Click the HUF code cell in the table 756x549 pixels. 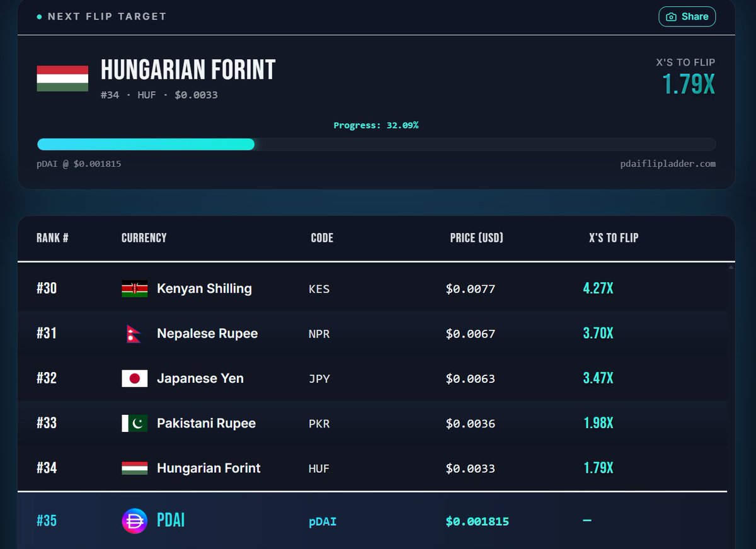(x=319, y=468)
